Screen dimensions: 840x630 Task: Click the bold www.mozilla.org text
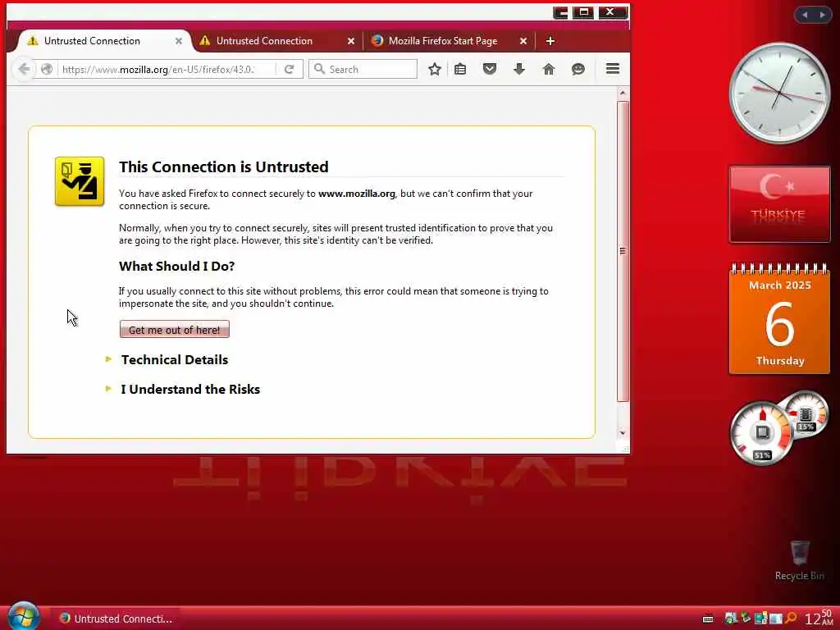pyautogui.click(x=357, y=194)
